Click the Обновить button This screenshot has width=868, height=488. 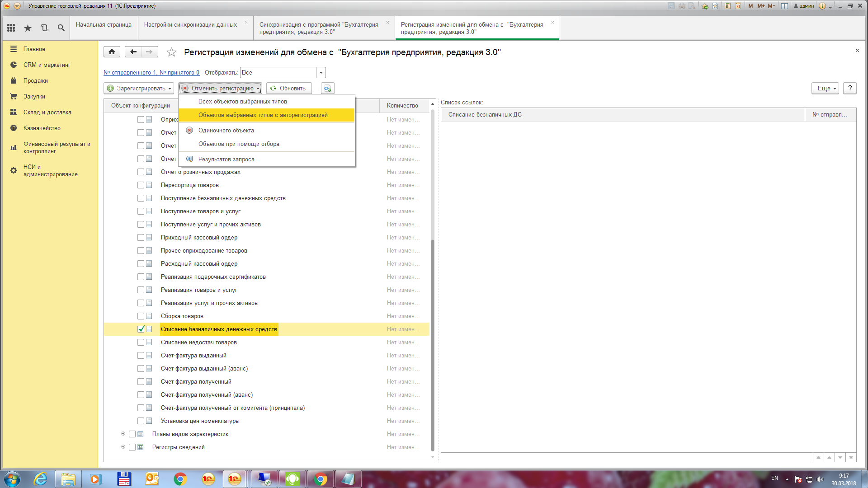point(289,88)
